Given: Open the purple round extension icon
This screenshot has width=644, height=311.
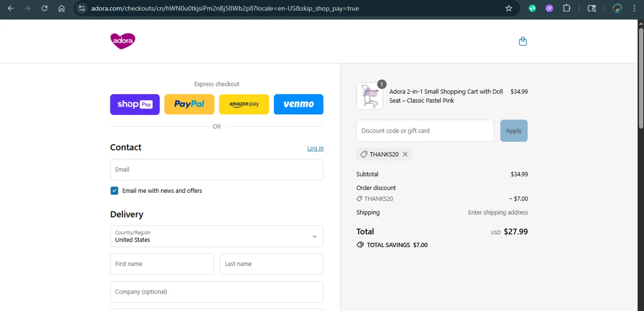Looking at the screenshot, I should click(550, 8).
